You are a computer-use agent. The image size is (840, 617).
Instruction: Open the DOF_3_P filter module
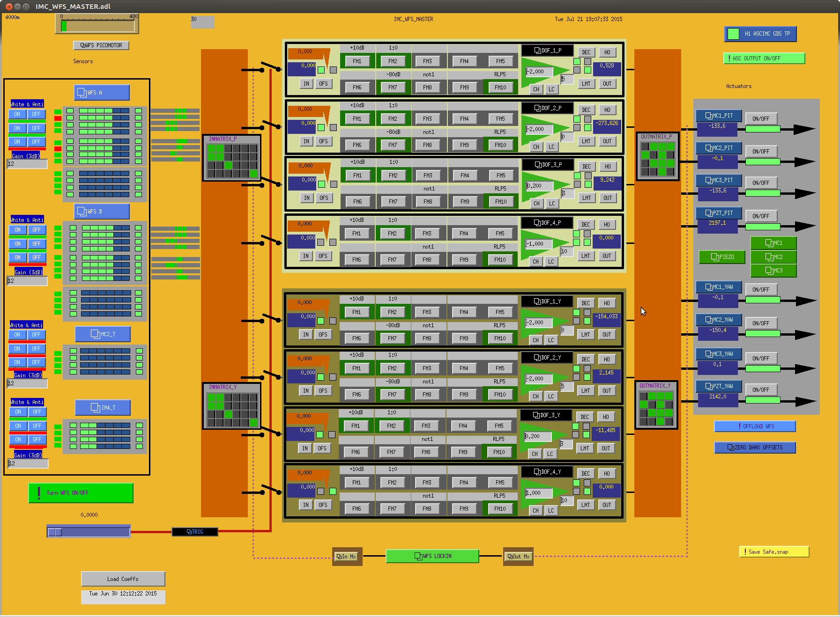tap(548, 165)
